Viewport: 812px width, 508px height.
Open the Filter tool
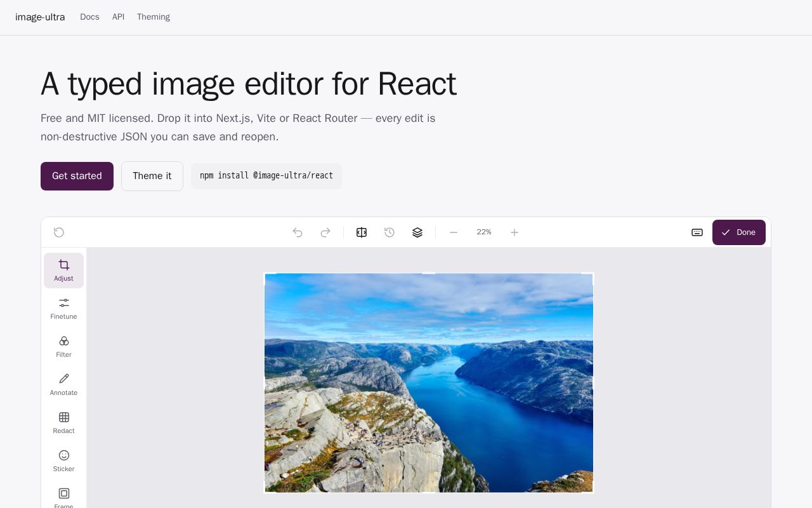[63, 347]
